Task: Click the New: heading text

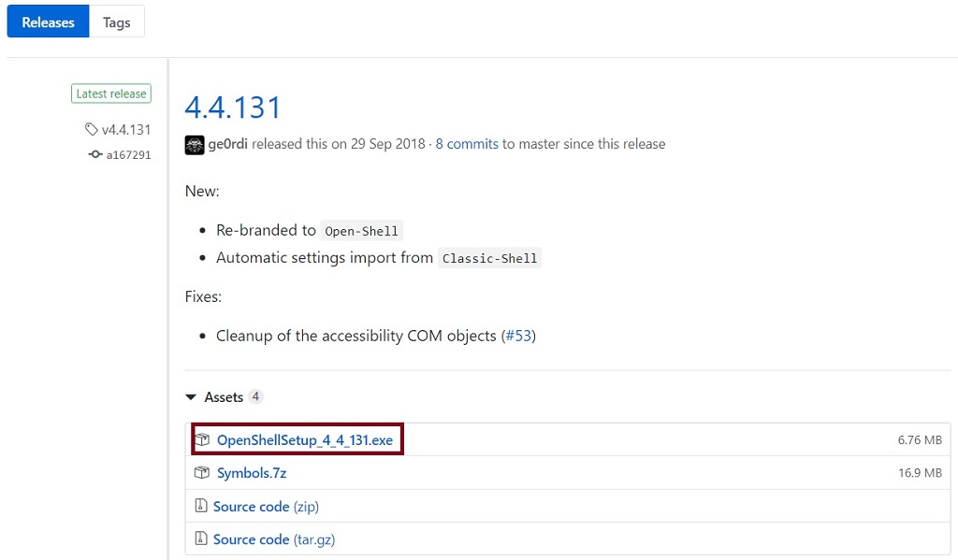Action: coord(202,191)
